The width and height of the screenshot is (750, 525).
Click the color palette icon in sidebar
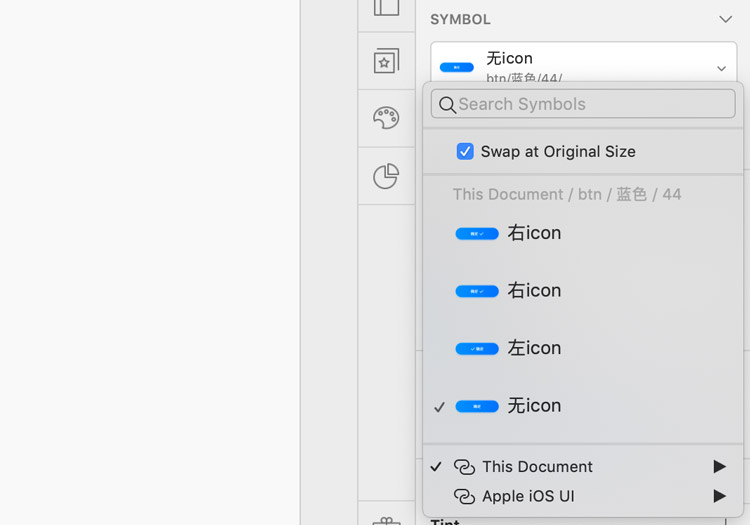(386, 118)
